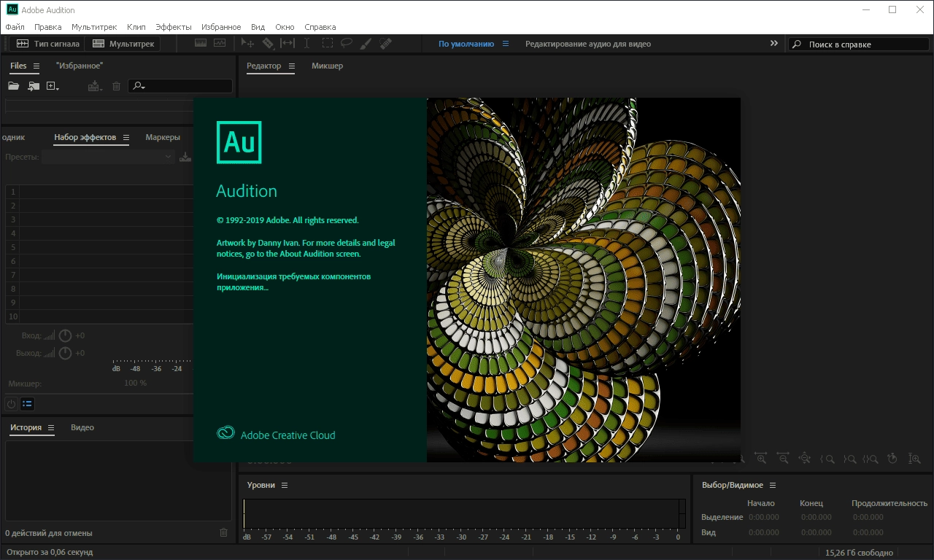Expand workspace overflow chevron
Viewport: 934px width, 560px height.
[774, 44]
